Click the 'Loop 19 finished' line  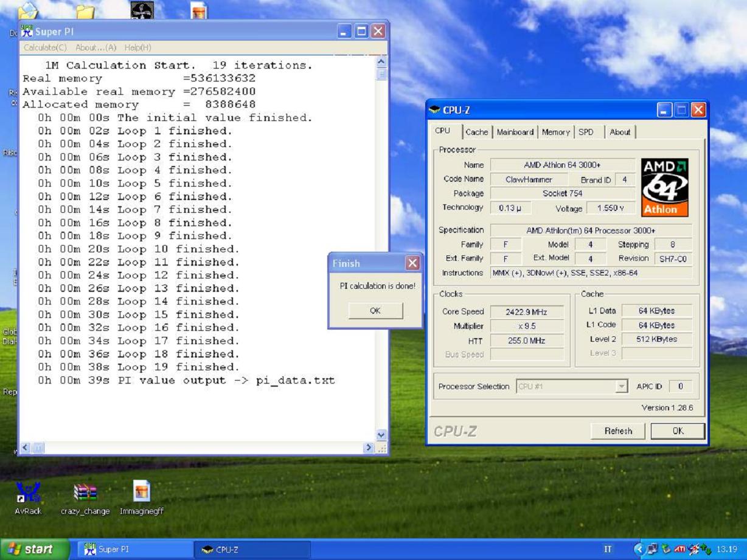139,367
